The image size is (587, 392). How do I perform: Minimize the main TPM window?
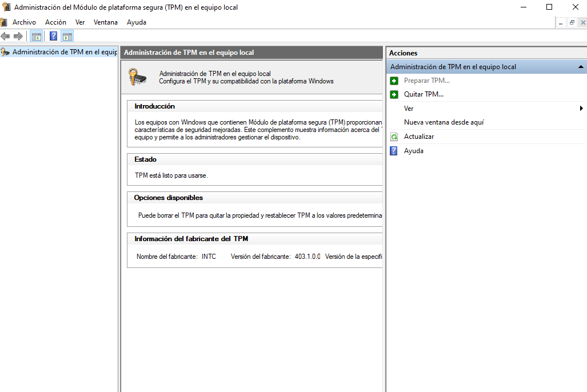point(524,7)
